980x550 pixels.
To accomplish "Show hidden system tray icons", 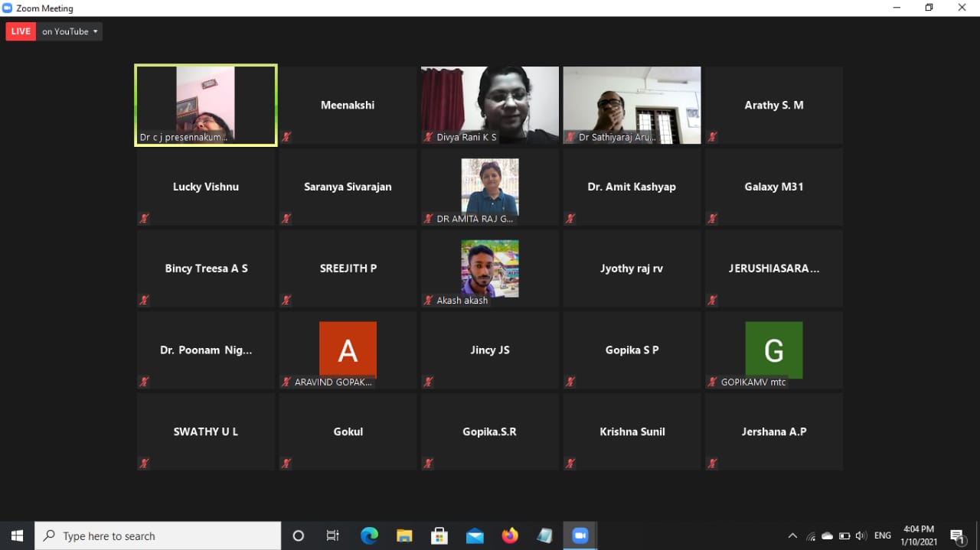I will [x=792, y=536].
